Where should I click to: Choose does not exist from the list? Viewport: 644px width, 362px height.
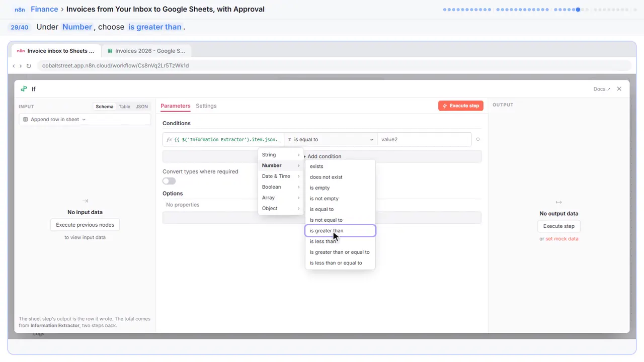click(x=340, y=177)
